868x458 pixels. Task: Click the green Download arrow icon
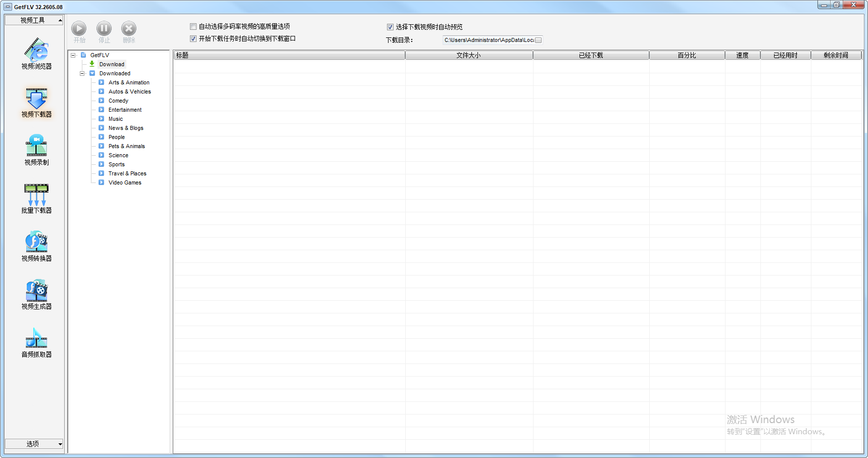point(92,64)
